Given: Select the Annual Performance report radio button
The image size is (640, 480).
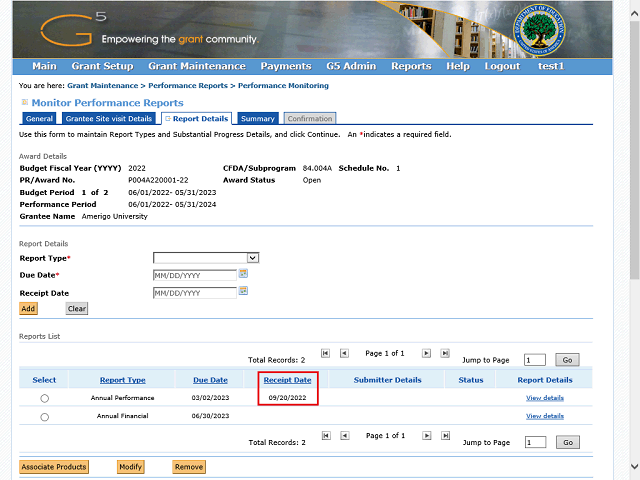Looking at the screenshot, I should [44, 398].
